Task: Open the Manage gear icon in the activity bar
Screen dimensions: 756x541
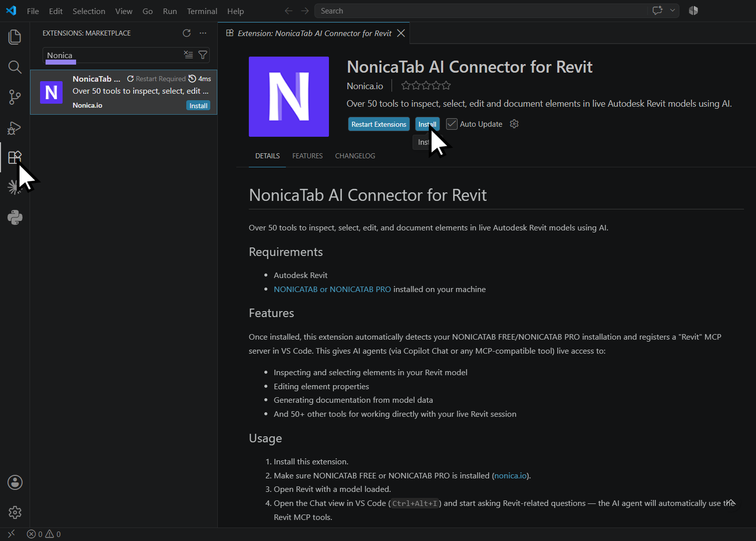Action: (15, 512)
